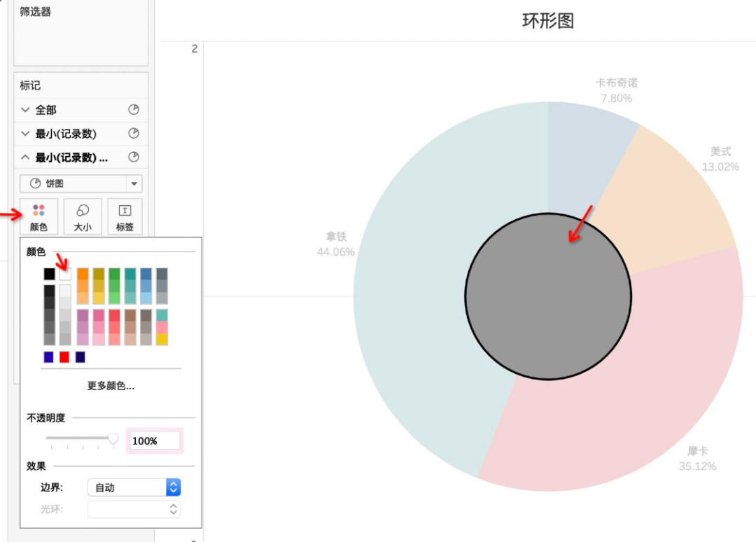Click pie icon on the collapsed 最小(记录数) row
This screenshot has height=542, width=756.
pyautogui.click(x=134, y=134)
